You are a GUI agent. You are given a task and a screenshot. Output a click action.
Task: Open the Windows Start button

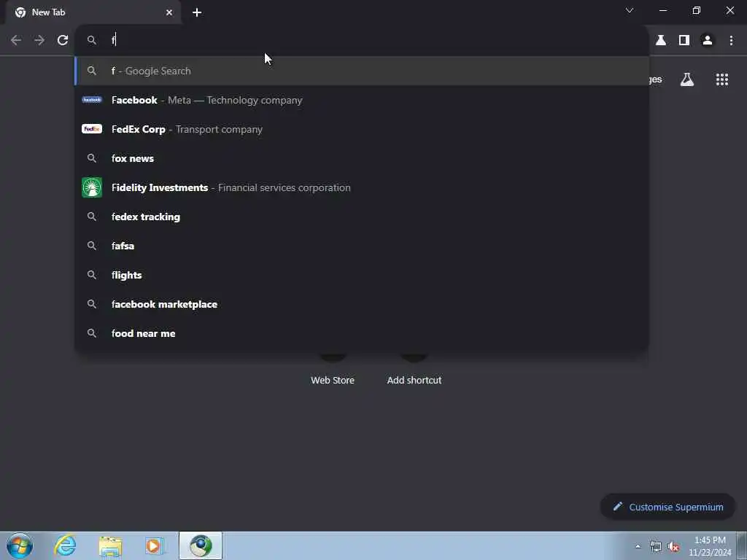tap(20, 545)
